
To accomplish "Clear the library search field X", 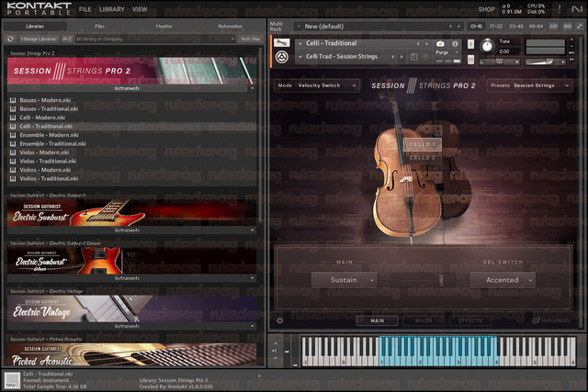I will tap(232, 39).
